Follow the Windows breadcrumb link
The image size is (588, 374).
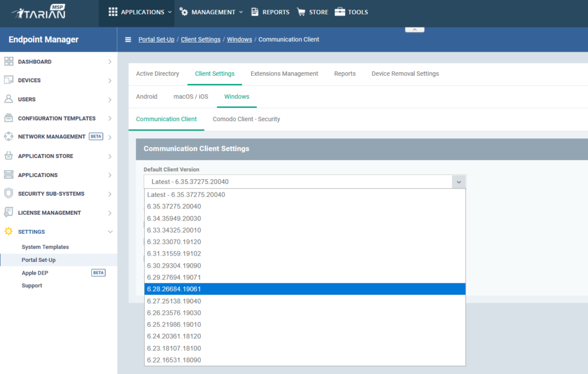pos(239,40)
